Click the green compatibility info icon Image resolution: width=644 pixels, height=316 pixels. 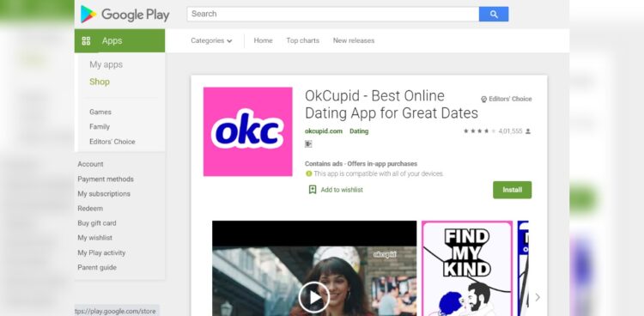click(308, 173)
